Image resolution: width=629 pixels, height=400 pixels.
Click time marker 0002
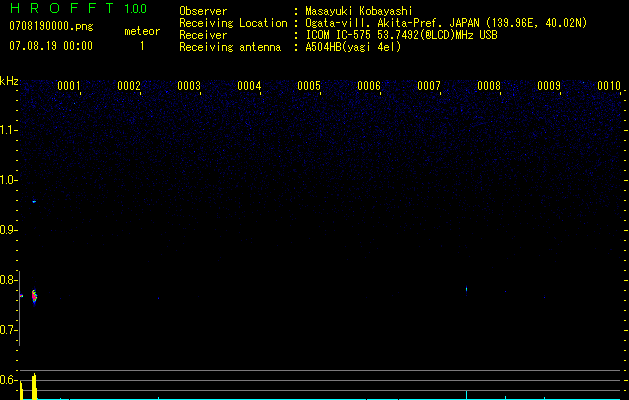[x=129, y=86]
